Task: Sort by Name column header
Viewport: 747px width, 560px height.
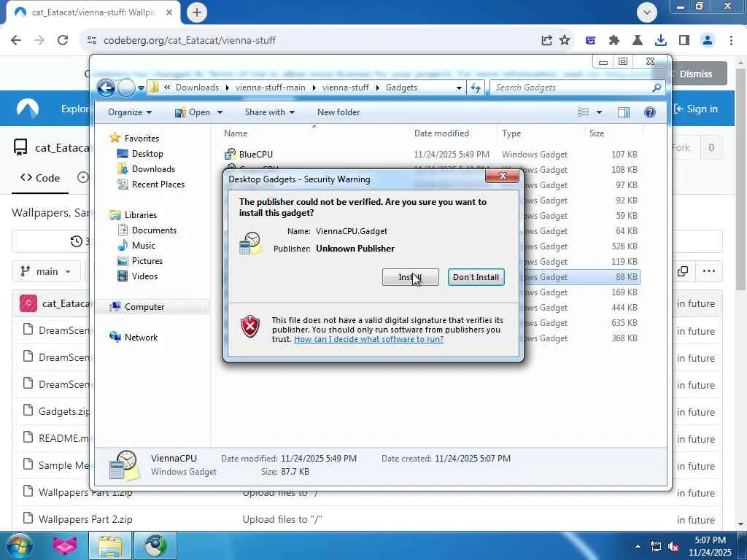Action: tap(236, 133)
